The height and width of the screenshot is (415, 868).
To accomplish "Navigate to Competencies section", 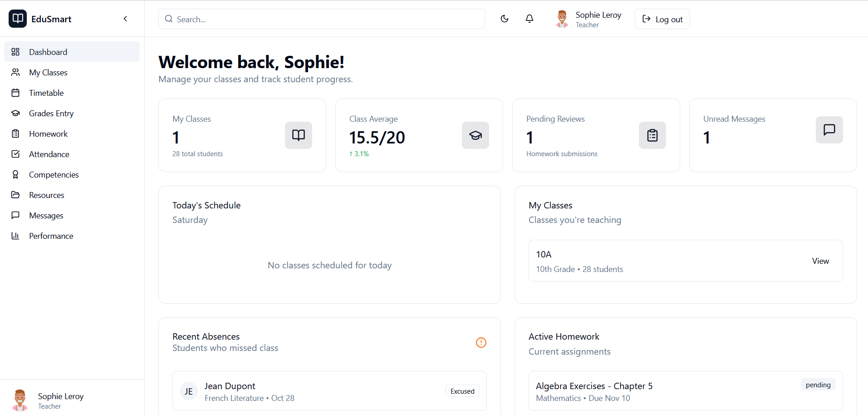I will click(x=54, y=175).
